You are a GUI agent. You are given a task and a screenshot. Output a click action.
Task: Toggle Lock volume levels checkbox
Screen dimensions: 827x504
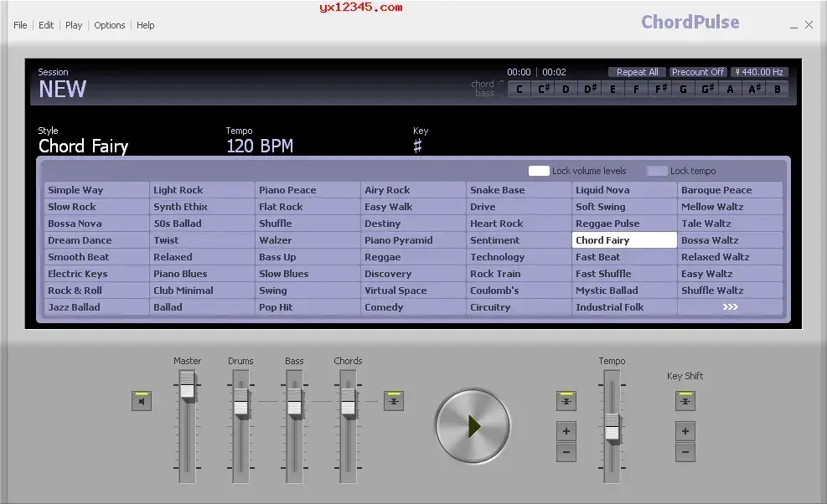tap(539, 171)
